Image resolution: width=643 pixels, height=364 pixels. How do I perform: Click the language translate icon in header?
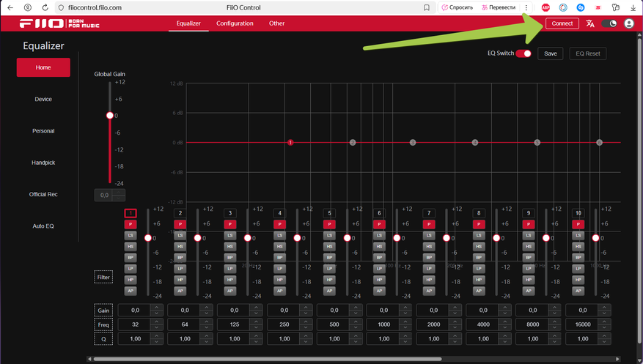[x=590, y=23]
